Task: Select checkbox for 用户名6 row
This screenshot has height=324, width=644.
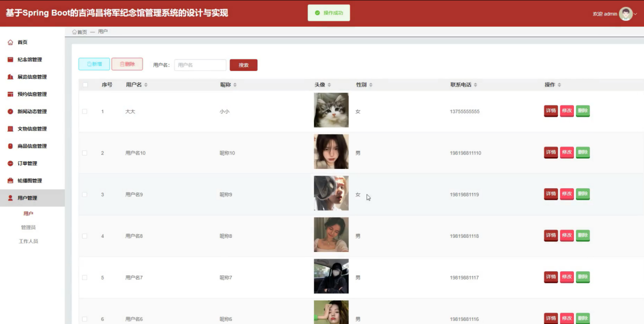Action: pyautogui.click(x=85, y=319)
